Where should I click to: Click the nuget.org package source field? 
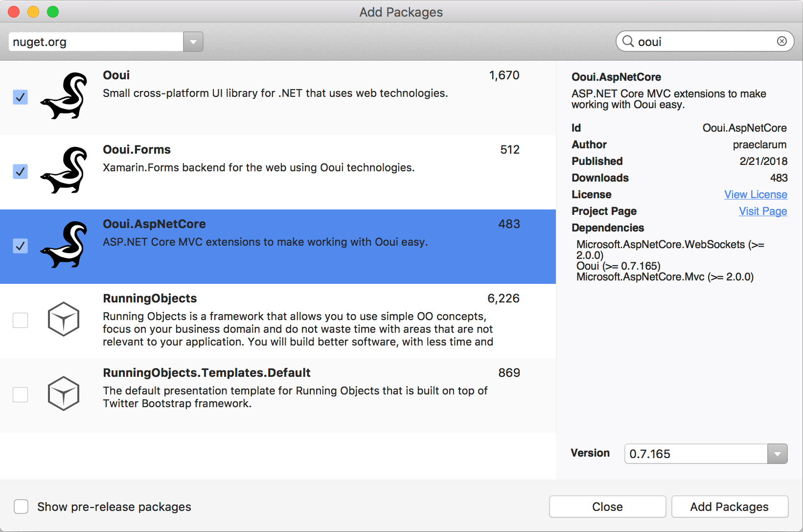point(96,42)
